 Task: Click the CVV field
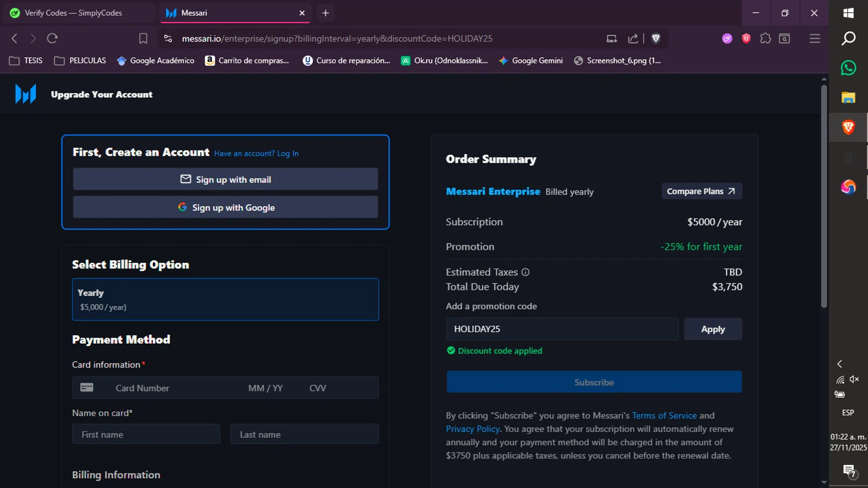point(318,388)
